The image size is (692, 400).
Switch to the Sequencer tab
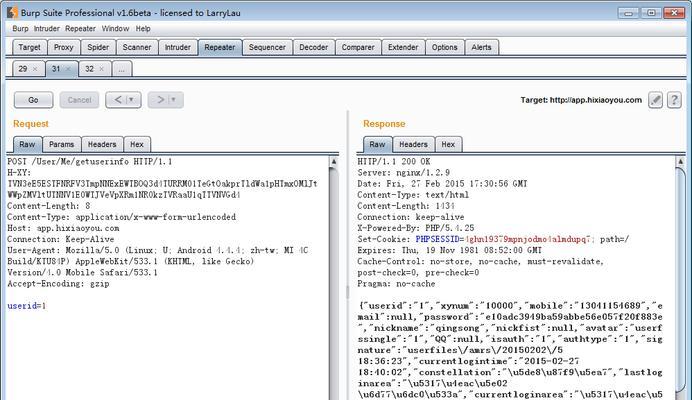[267, 47]
